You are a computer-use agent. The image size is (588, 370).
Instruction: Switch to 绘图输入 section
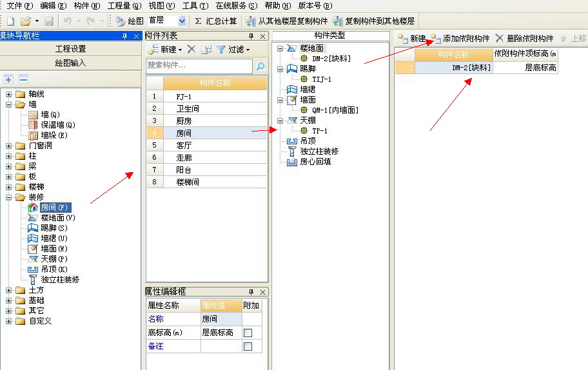(70, 63)
